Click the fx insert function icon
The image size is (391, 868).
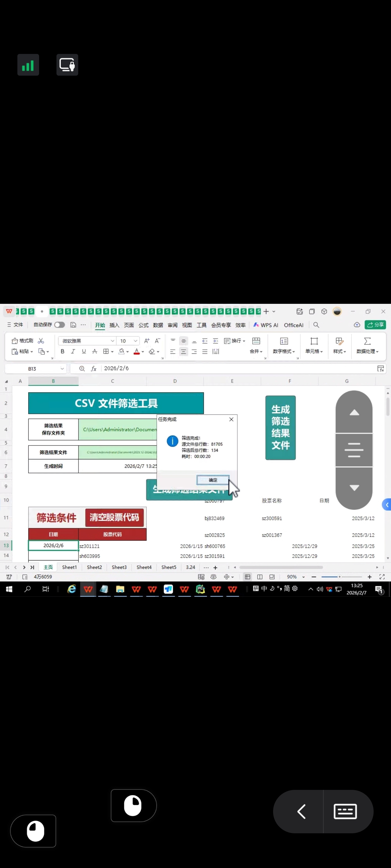94,369
